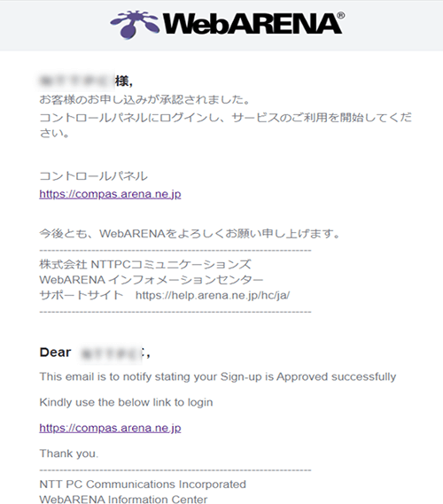Click the 今後とも、WebARENAをよろしく closing sentence
Image resolution: width=443 pixels, height=504 pixels.
coord(190,234)
